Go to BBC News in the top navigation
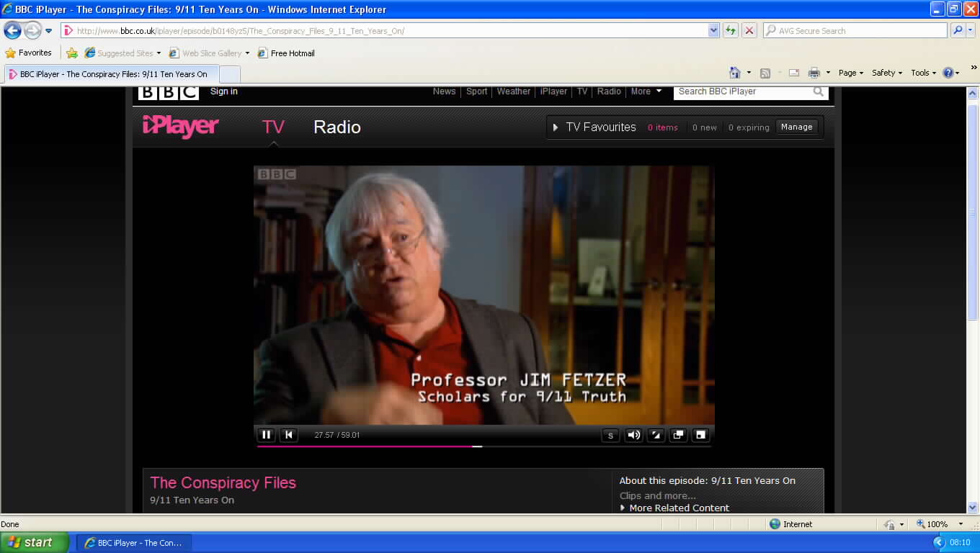The width and height of the screenshot is (980, 553). point(444,91)
